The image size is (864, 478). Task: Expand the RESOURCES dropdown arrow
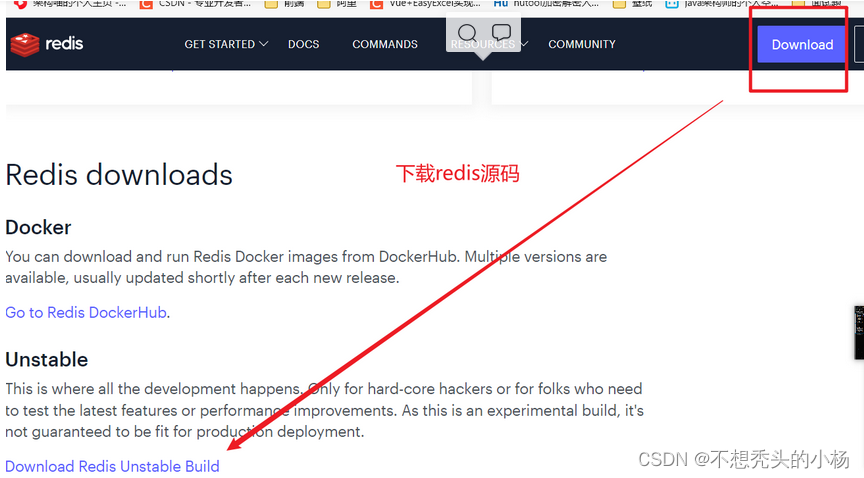click(524, 44)
